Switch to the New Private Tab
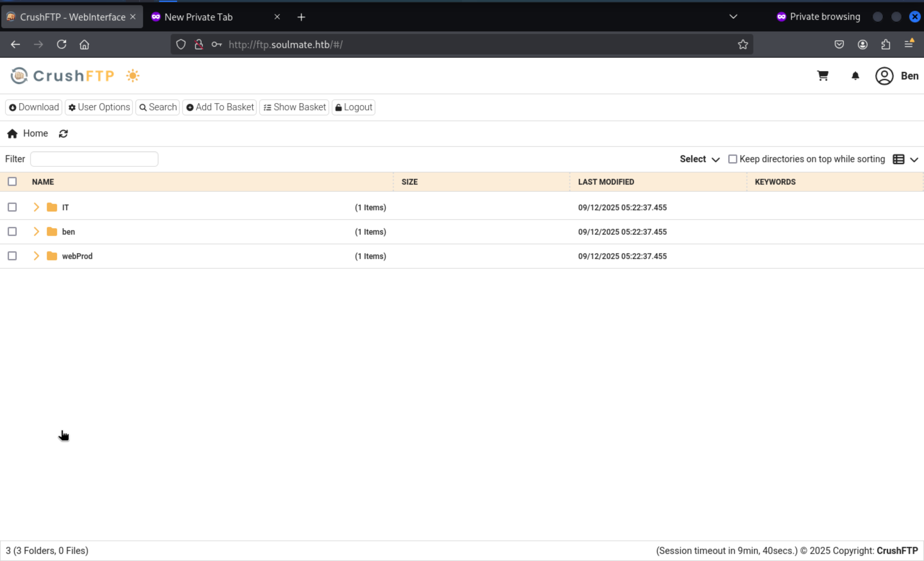The width and height of the screenshot is (924, 561). (198, 17)
